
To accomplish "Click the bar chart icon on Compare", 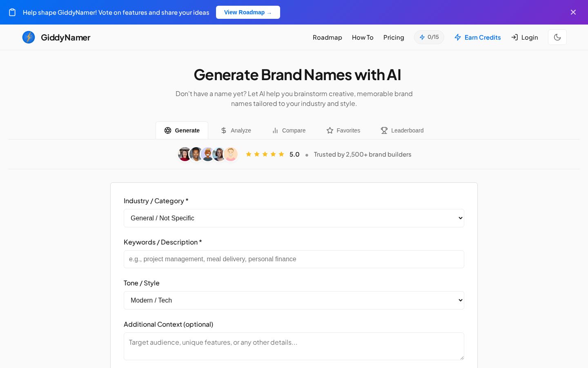I will click(275, 130).
